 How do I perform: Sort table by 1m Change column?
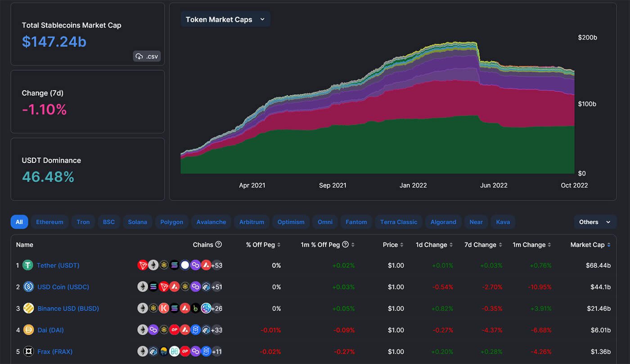tap(532, 245)
